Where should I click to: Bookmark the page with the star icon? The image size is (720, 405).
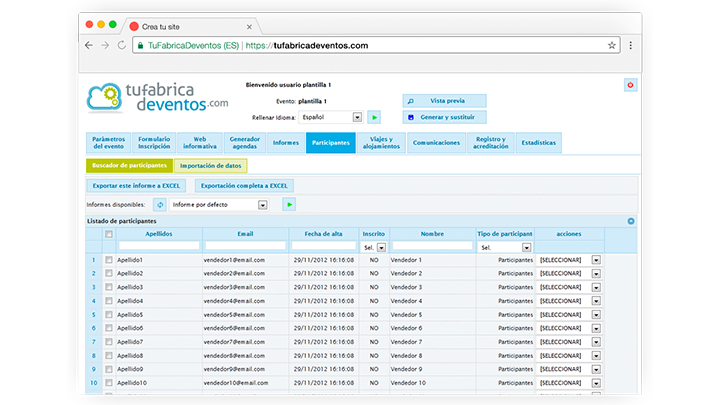pyautogui.click(x=612, y=45)
